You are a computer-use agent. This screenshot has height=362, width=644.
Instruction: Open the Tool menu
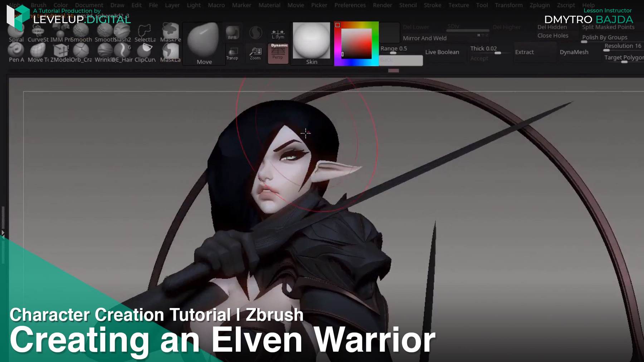[x=482, y=5]
